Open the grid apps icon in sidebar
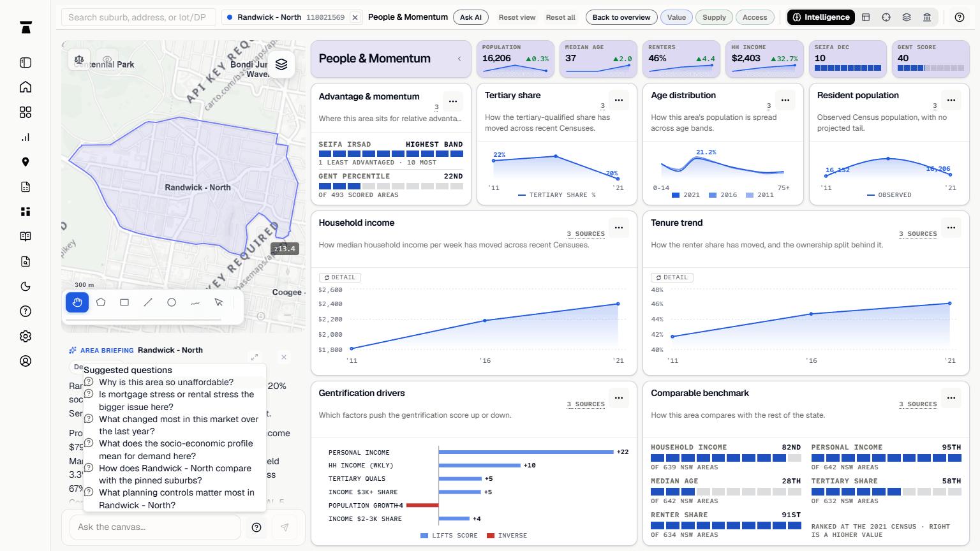Image resolution: width=980 pixels, height=551 pixels. click(26, 112)
